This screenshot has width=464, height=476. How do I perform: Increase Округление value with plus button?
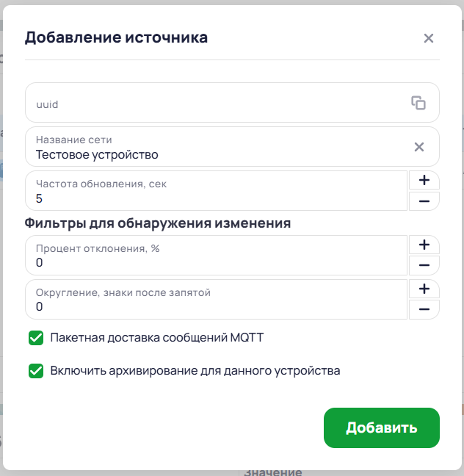pyautogui.click(x=424, y=289)
